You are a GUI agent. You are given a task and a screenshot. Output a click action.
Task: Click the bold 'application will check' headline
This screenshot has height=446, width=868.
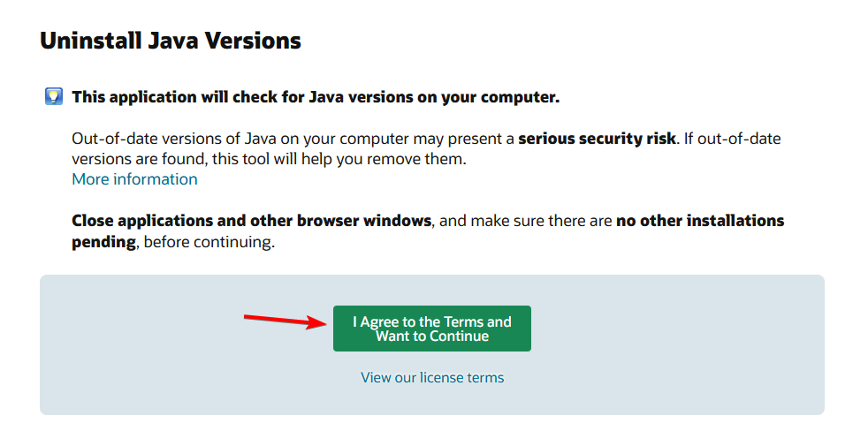click(316, 97)
